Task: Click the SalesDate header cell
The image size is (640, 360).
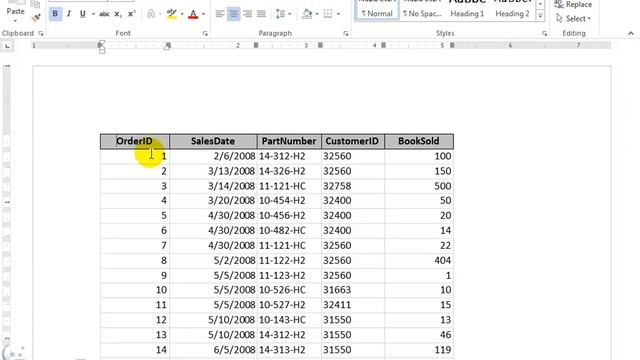Action: click(x=213, y=141)
